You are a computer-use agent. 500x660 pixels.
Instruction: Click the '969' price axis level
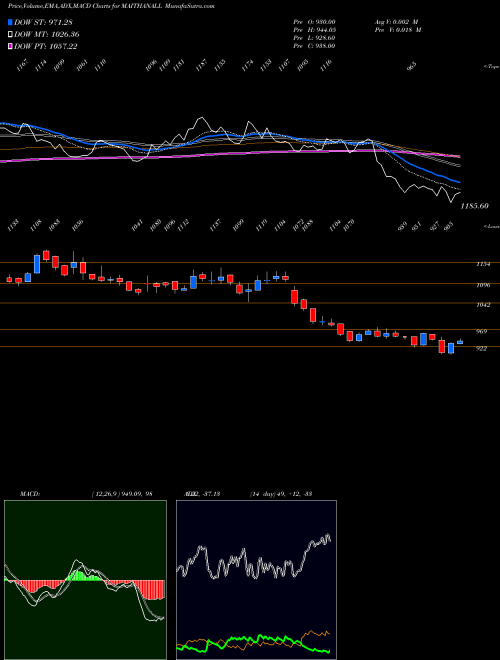[481, 332]
